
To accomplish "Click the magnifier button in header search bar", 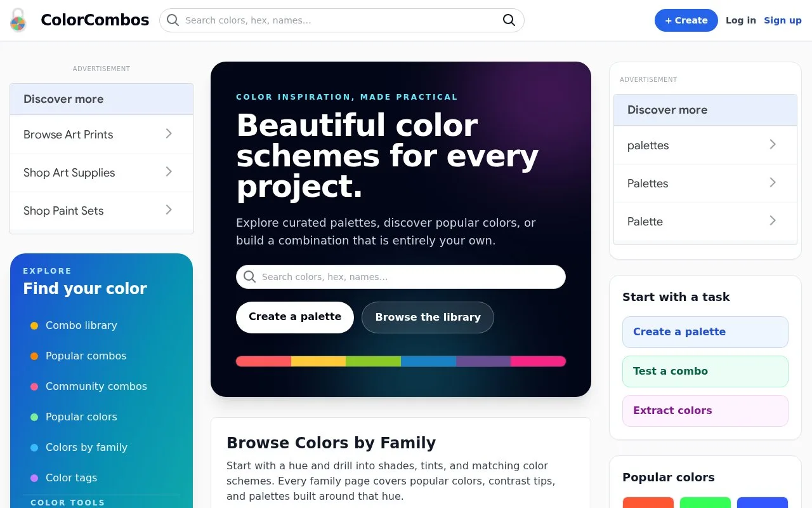I will click(509, 20).
